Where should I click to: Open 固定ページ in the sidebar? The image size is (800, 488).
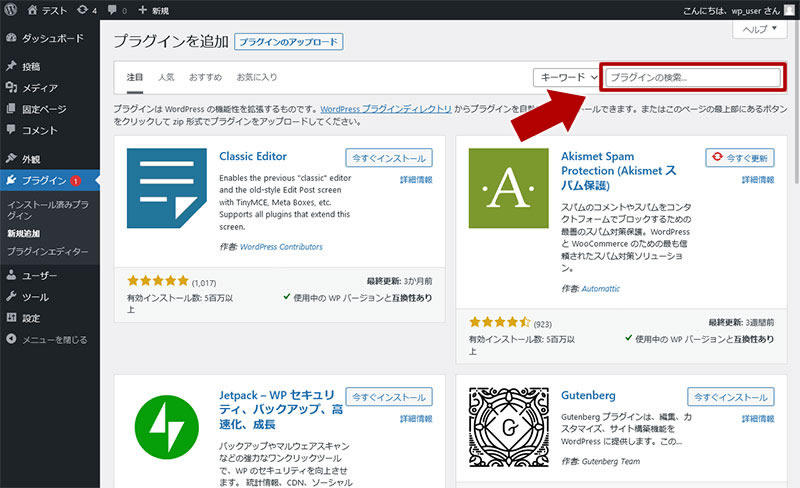coord(50,109)
